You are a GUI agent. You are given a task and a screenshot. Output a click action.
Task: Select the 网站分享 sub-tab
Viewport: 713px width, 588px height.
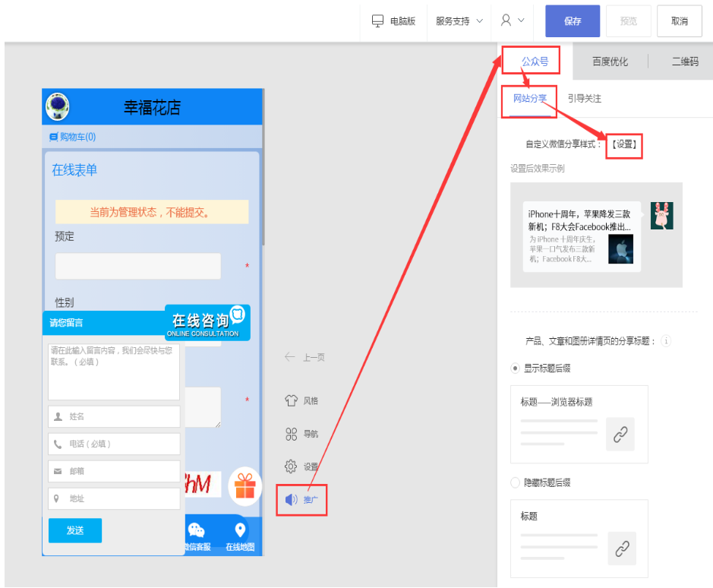pos(530,98)
